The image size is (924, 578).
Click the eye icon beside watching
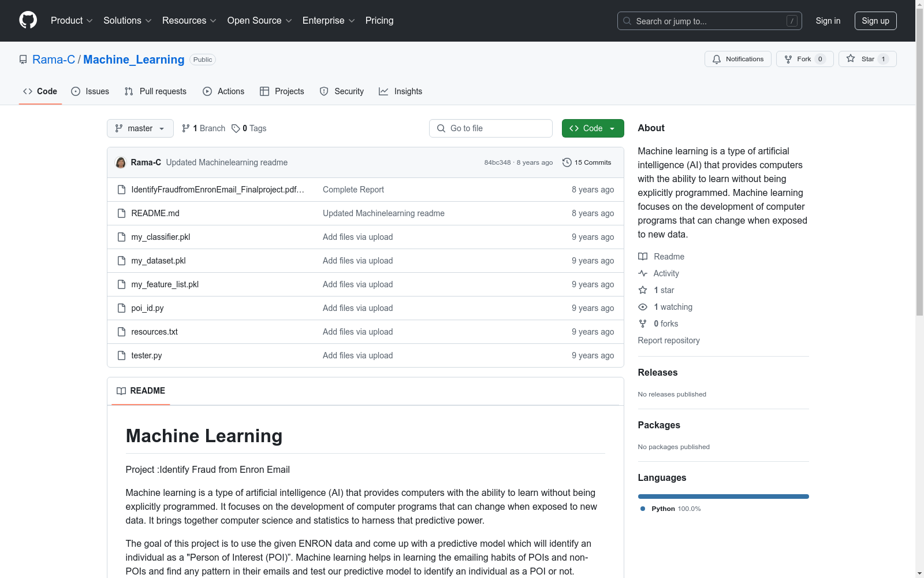pyautogui.click(x=643, y=307)
